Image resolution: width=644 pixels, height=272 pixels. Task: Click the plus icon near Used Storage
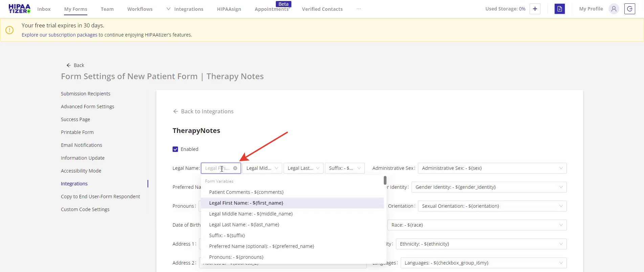tap(535, 9)
